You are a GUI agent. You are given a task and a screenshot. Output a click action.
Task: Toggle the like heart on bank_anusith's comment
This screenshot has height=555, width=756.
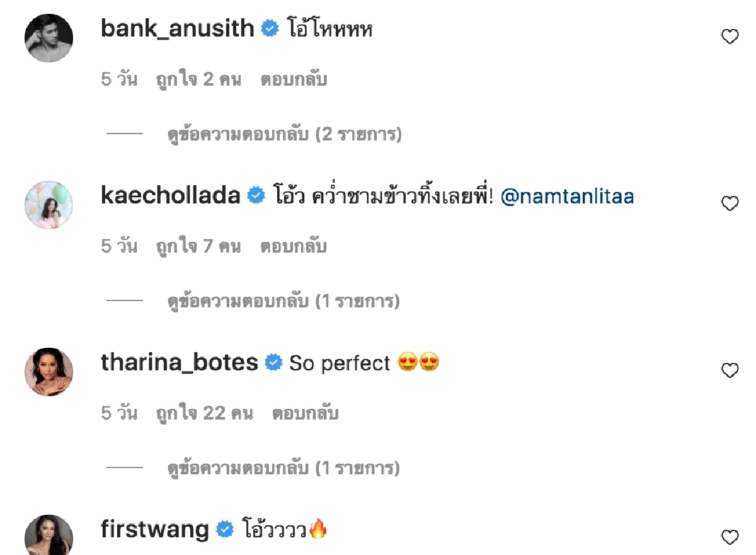pyautogui.click(x=730, y=37)
